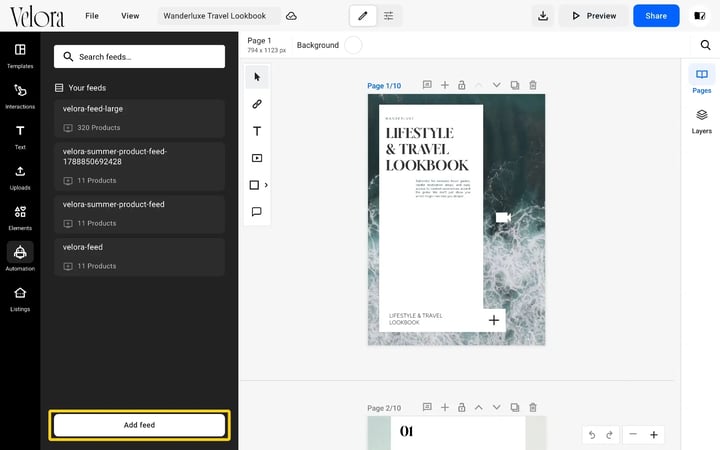
Task: Toggle the lock on Page 1
Action: tap(461, 85)
